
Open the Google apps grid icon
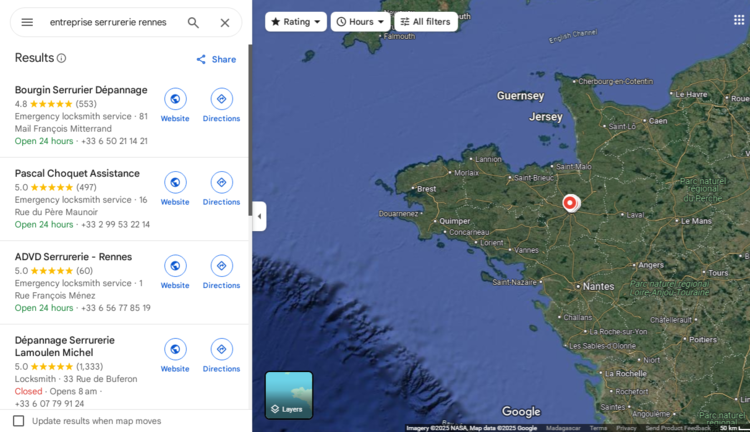[739, 20]
